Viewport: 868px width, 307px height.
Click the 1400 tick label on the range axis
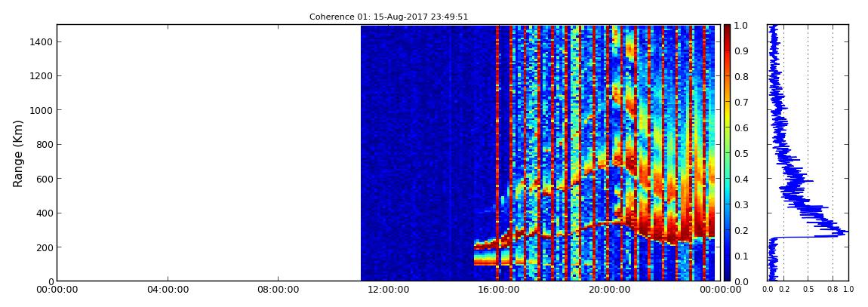(40, 42)
